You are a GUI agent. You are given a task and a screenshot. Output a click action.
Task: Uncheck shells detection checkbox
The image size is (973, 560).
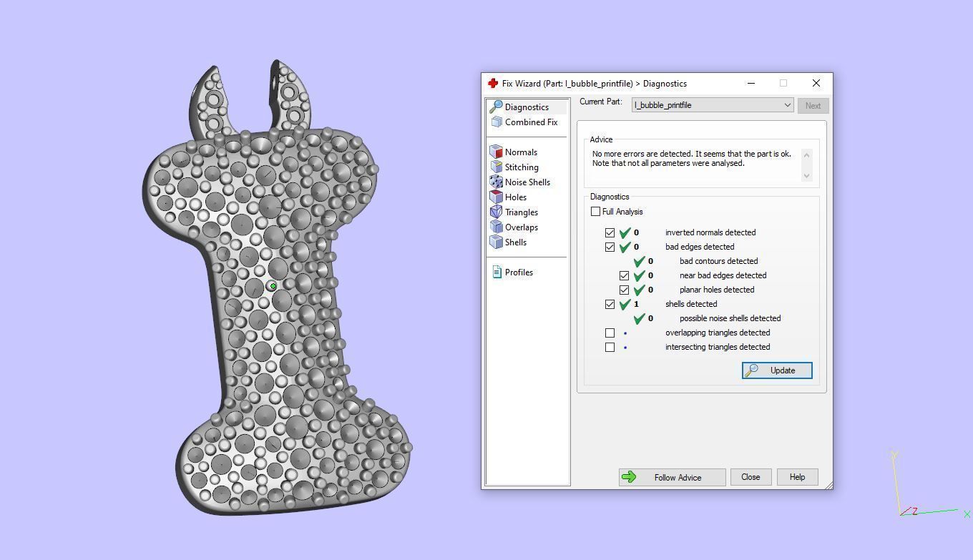tap(610, 304)
